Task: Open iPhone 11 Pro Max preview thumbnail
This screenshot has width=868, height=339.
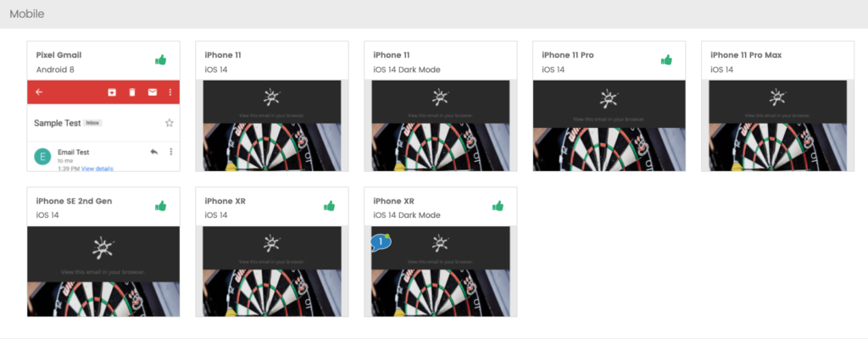Action: [778, 125]
